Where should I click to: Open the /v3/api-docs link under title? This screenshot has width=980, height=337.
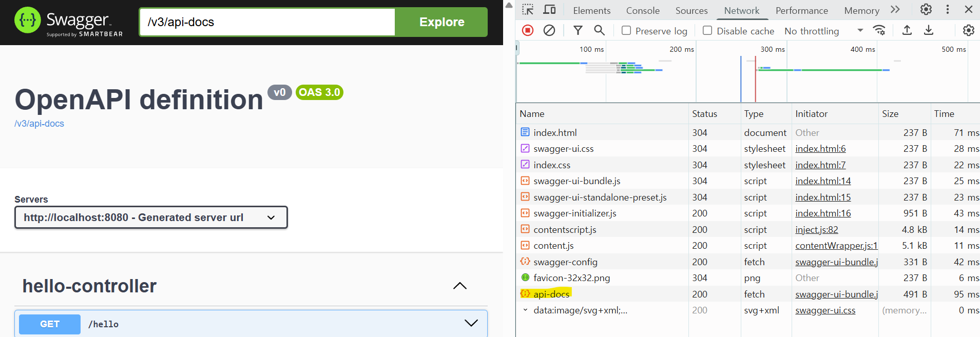pos(40,124)
